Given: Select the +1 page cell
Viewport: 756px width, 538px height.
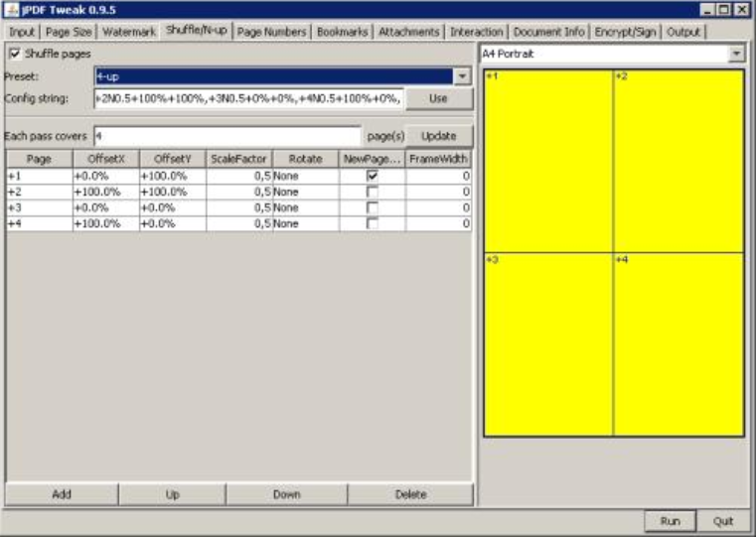Looking at the screenshot, I should (39, 176).
